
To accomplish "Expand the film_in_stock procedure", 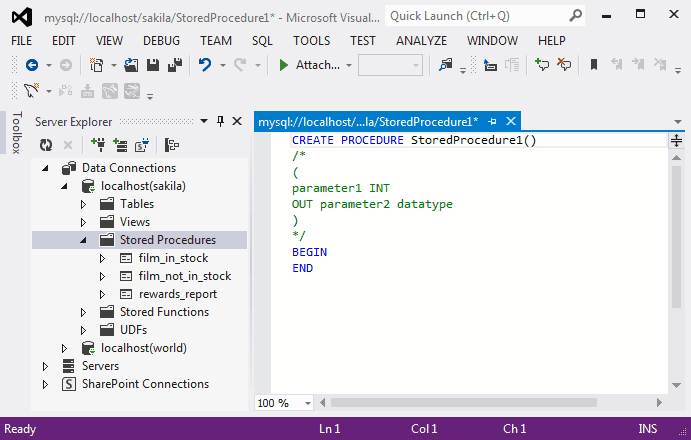I will [x=102, y=258].
